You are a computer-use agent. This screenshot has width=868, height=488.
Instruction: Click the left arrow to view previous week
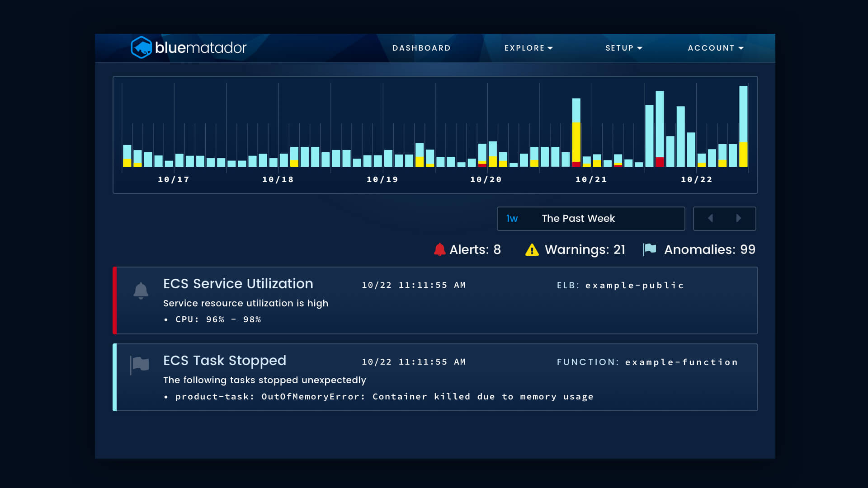pyautogui.click(x=711, y=218)
